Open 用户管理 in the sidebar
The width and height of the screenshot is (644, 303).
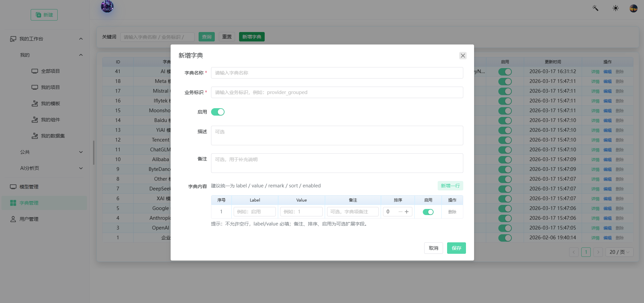pos(44,219)
